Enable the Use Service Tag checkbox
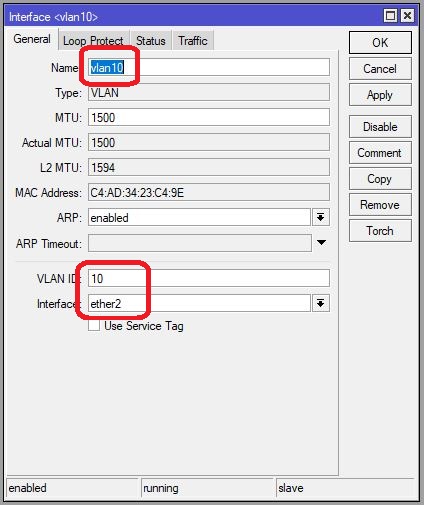Image resolution: width=424 pixels, height=505 pixels. click(94, 325)
